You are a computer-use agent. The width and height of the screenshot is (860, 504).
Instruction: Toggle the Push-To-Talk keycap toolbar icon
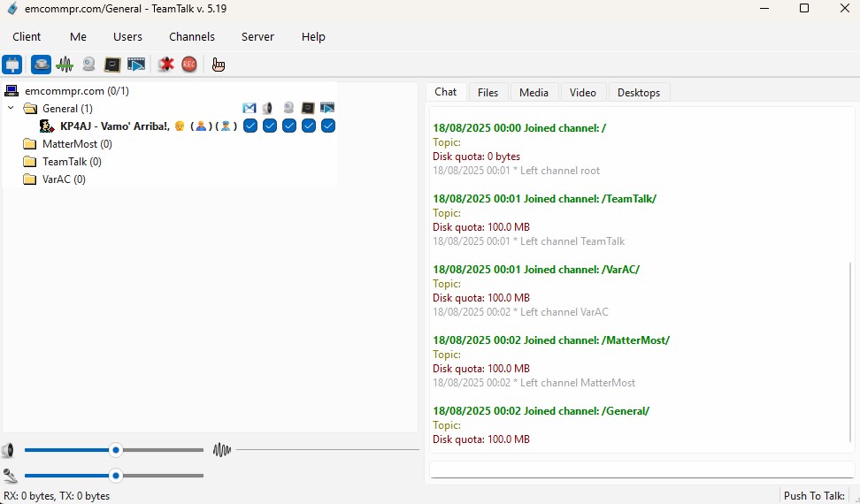point(41,65)
